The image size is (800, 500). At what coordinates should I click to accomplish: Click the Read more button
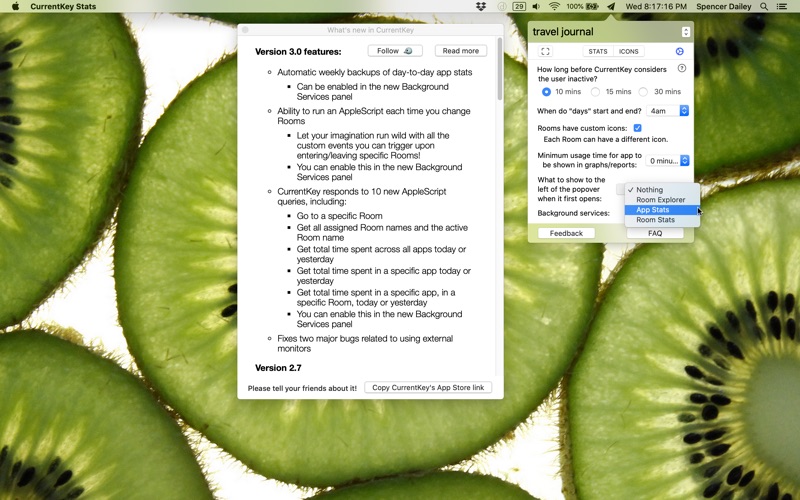[461, 51]
